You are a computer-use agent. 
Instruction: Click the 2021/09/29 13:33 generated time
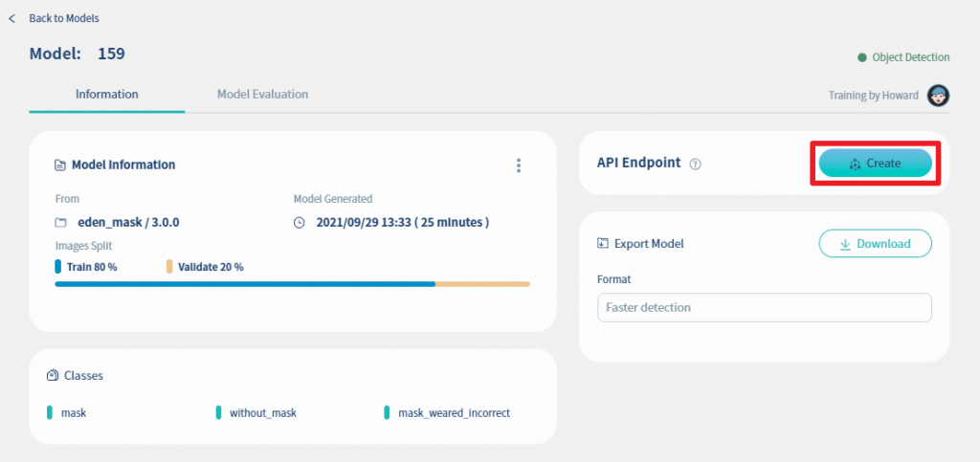point(403,222)
